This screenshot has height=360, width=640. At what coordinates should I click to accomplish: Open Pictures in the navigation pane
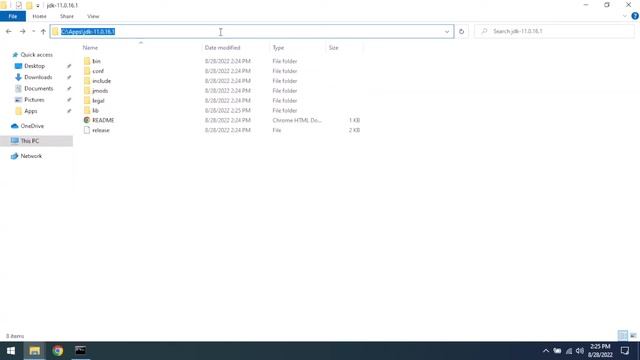(34, 100)
